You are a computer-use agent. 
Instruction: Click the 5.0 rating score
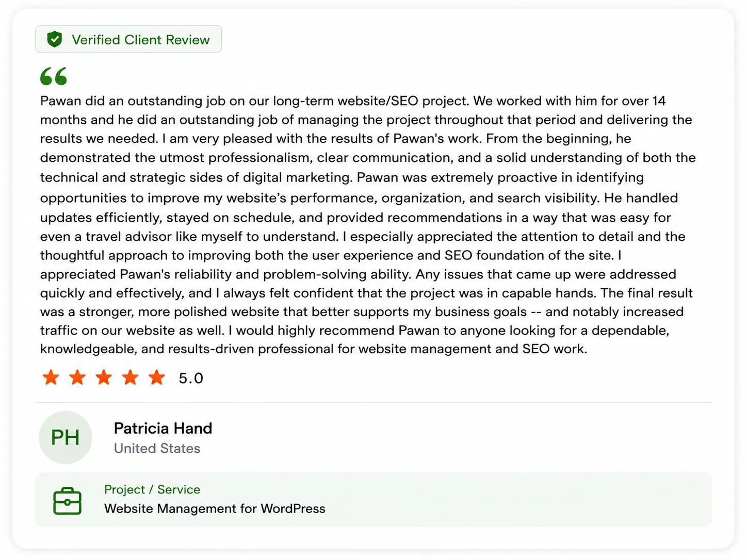191,378
